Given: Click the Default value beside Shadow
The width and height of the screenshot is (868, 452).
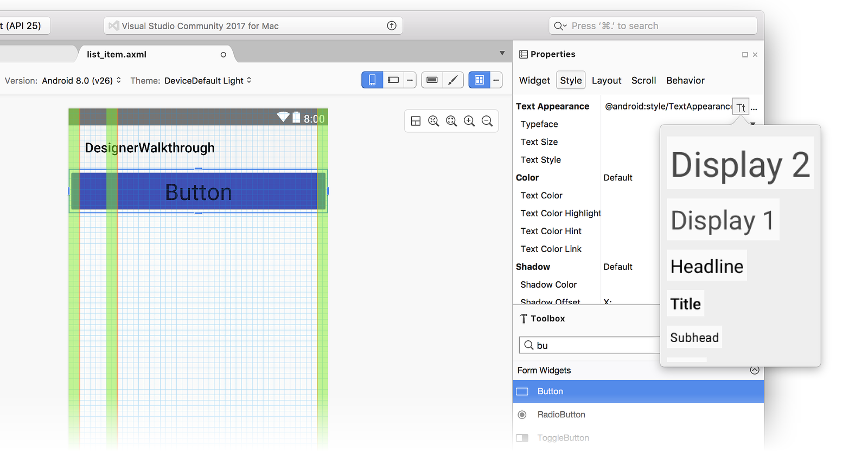Looking at the screenshot, I should point(618,267).
